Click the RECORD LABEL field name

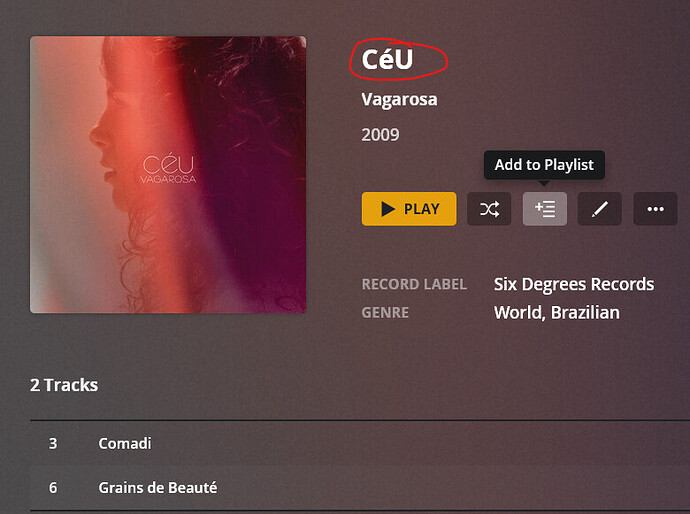414,284
